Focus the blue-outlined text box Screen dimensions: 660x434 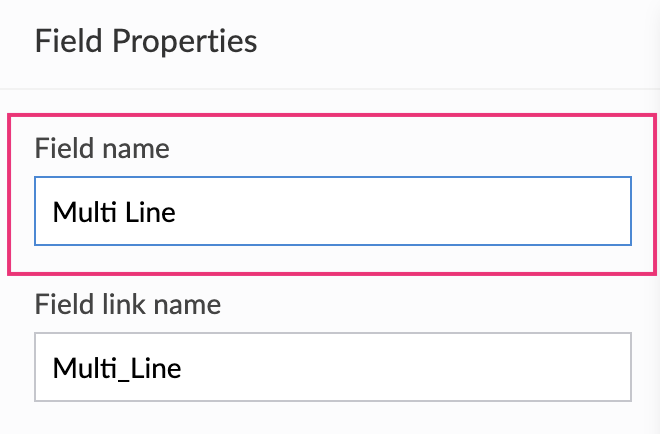332,211
